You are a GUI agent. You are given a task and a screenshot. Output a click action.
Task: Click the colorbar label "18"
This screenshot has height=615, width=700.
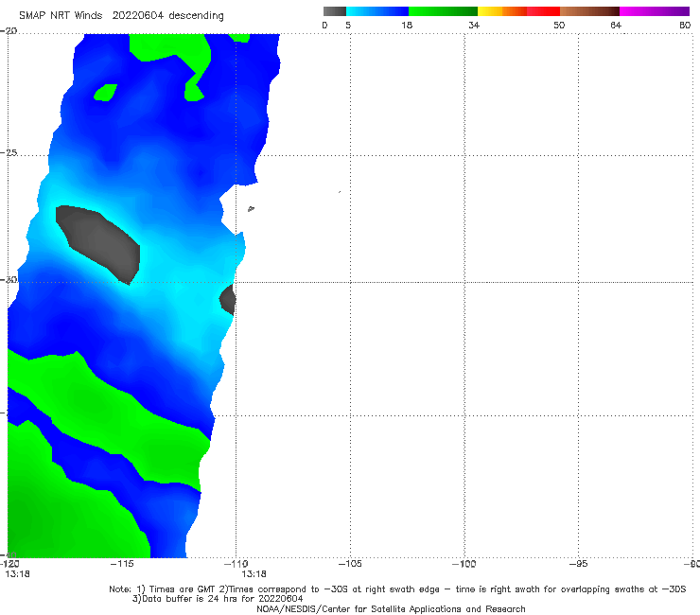pos(407,25)
